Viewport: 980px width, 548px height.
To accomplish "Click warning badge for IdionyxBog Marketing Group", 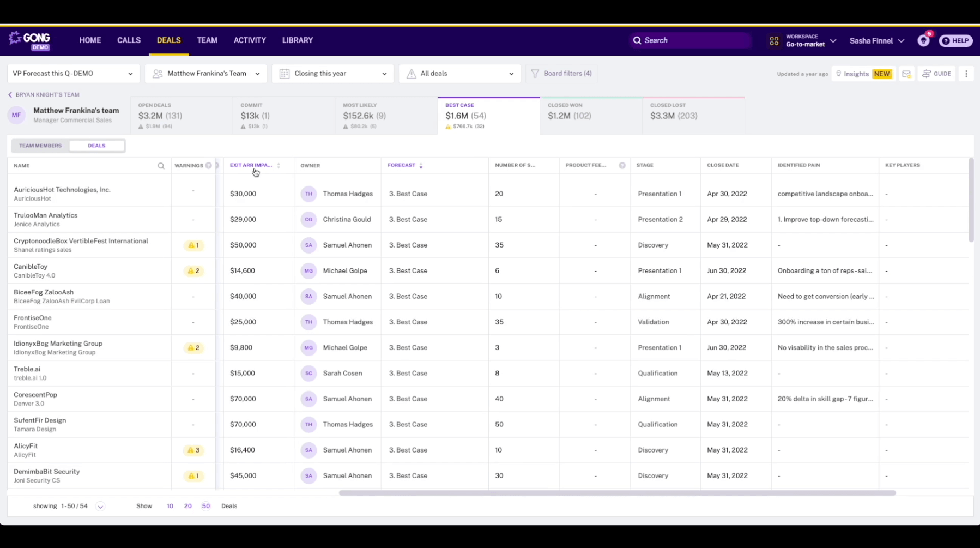I will click(193, 348).
